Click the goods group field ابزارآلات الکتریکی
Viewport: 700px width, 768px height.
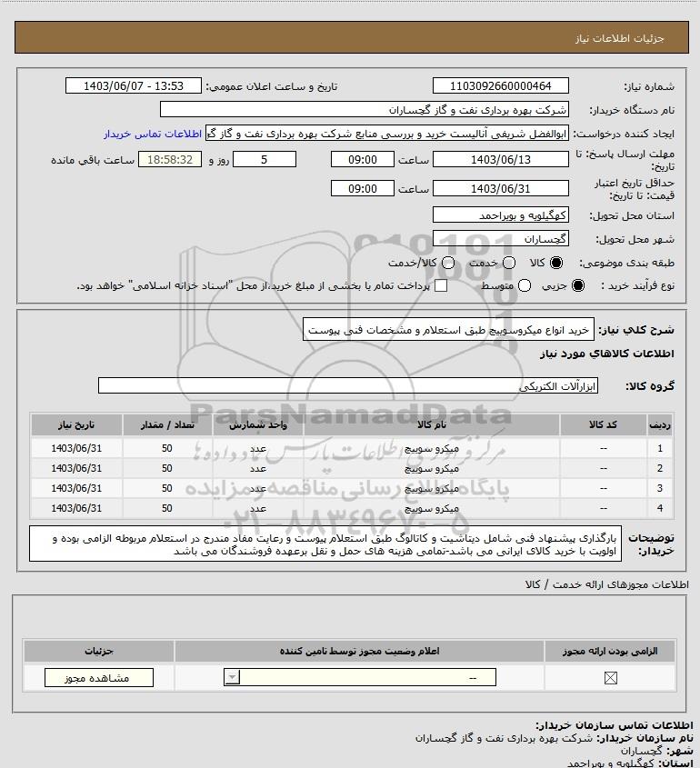(x=348, y=386)
